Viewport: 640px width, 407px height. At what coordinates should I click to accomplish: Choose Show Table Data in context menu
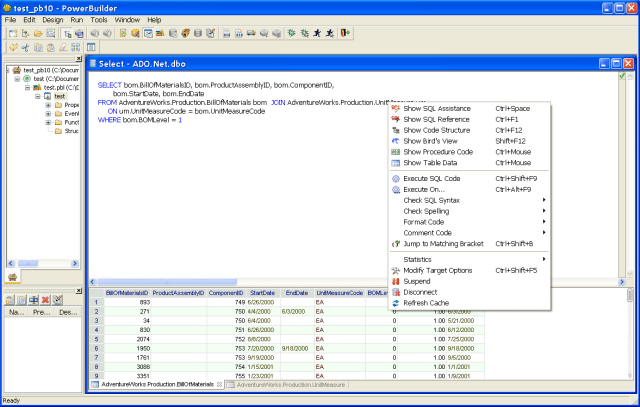coord(469,162)
